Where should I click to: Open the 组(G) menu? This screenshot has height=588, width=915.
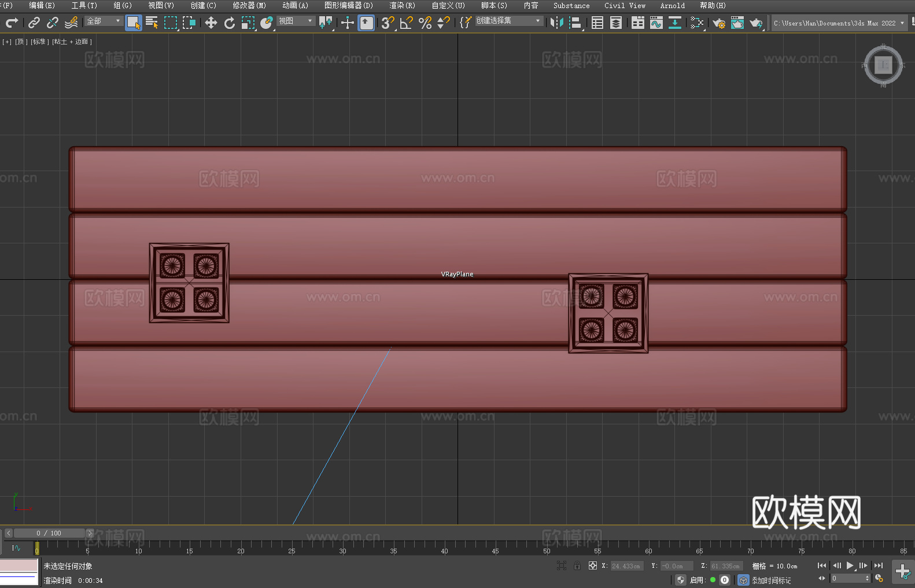click(122, 5)
